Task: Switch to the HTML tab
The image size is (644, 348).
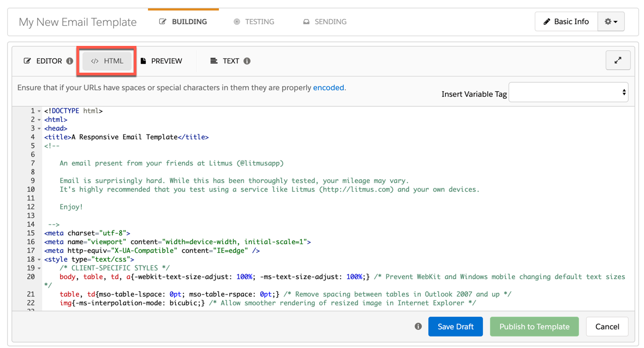Action: coord(107,61)
